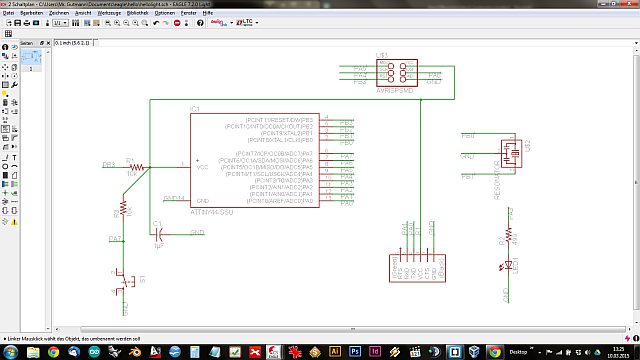The width and height of the screenshot is (640, 360).
Task: Open the Werkzeuge menu
Action: tap(109, 13)
